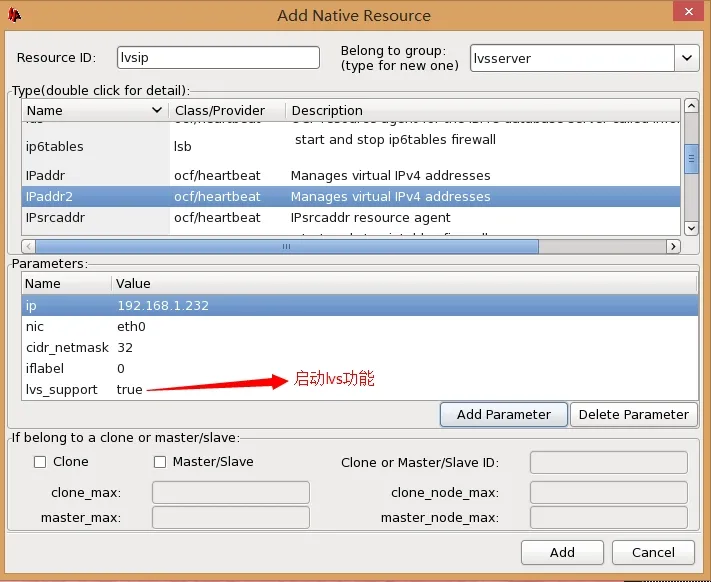
Task: Click 'IPsrcaddr resource agent' description
Action: [370, 218]
